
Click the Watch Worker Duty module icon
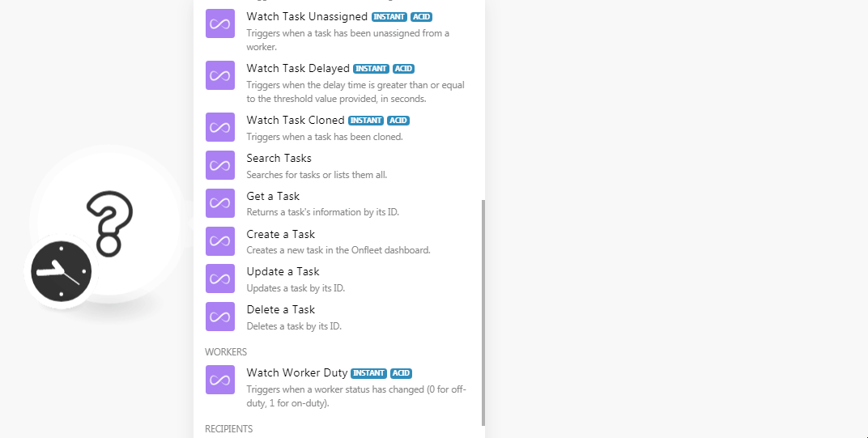tap(220, 380)
